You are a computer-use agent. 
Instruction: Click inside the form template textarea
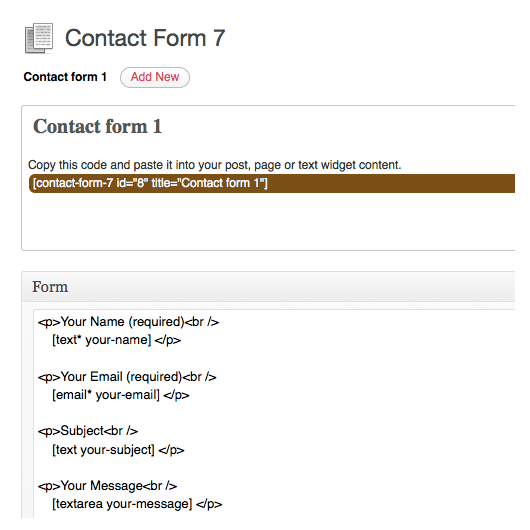pyautogui.click(x=274, y=413)
